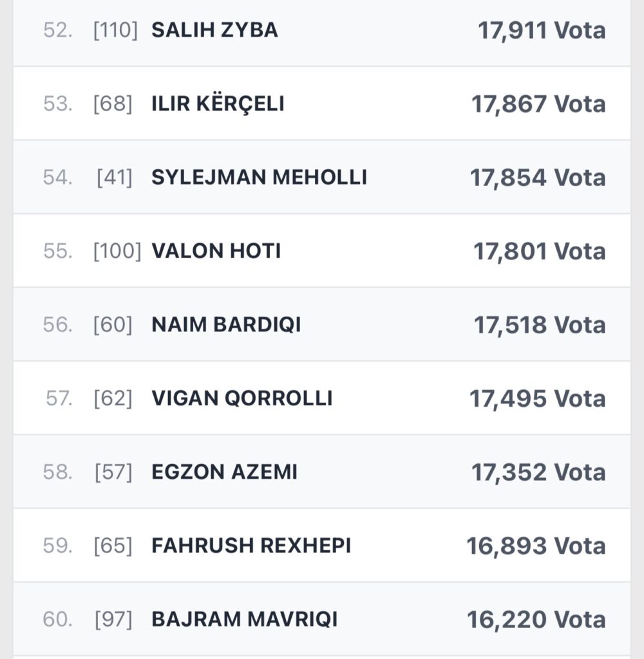The width and height of the screenshot is (644, 659).
Task: Select ranking position 55. label
Action: click(58, 251)
